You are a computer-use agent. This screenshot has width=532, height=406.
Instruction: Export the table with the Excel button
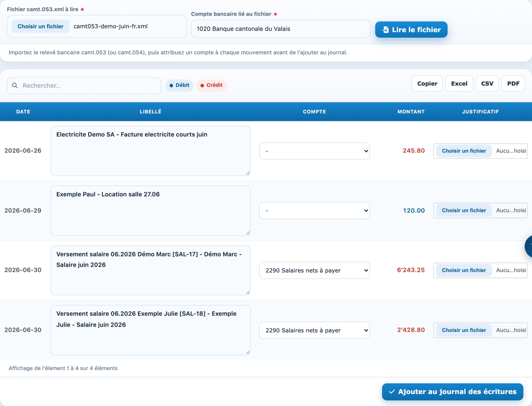click(459, 84)
